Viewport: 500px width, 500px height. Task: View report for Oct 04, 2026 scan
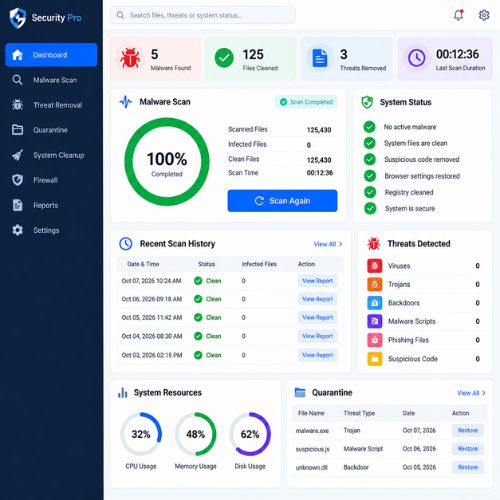(x=317, y=336)
